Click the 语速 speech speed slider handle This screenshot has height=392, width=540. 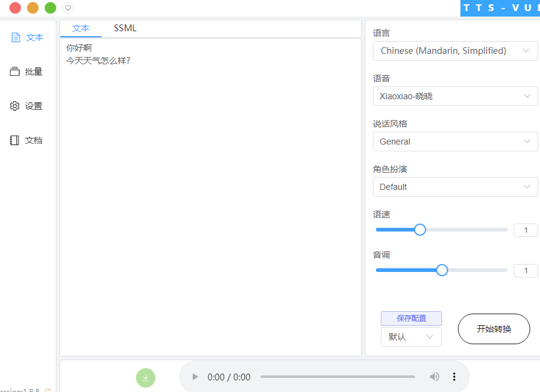point(420,230)
